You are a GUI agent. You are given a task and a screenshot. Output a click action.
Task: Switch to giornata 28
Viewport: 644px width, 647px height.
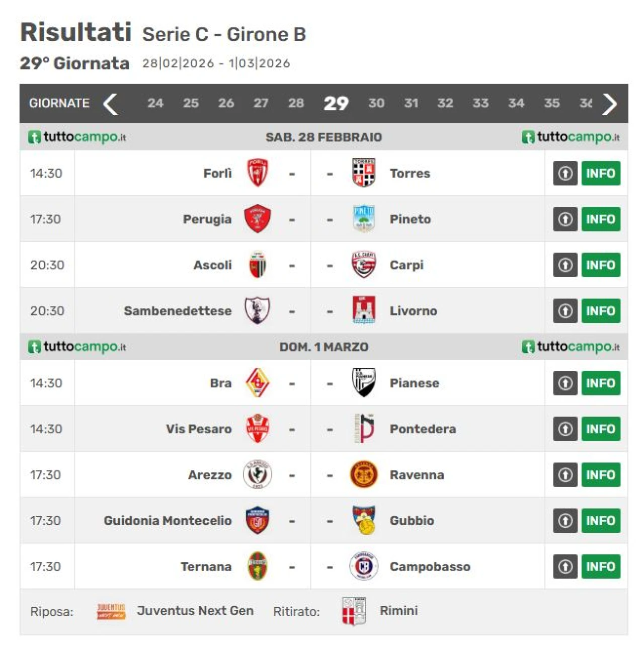(x=296, y=103)
